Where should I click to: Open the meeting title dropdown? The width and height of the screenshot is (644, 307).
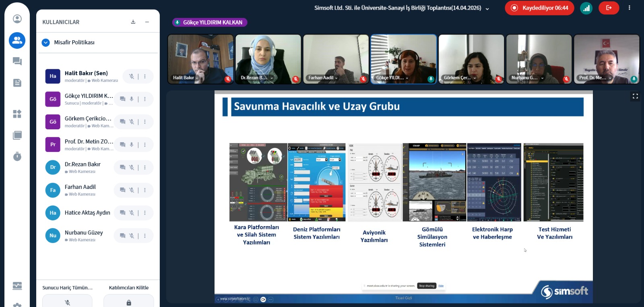click(x=487, y=9)
